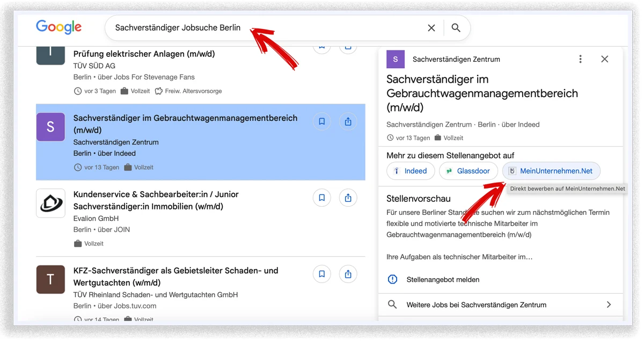Viewport: 644px width, 341px height.
Task: Share the KFZ-Sachverständiger job listing
Action: coord(348,274)
